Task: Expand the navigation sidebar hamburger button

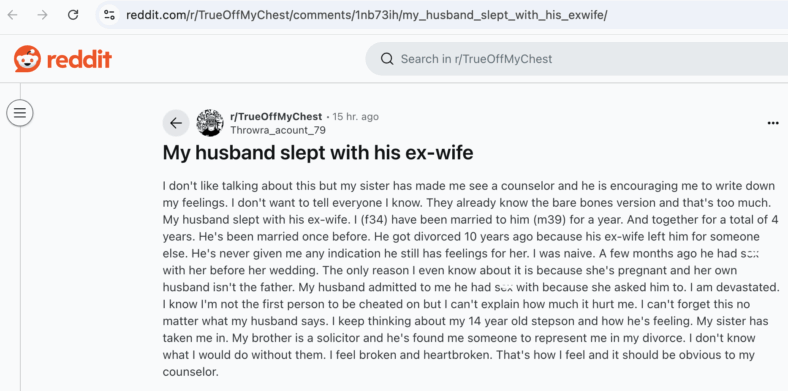Action: point(20,113)
